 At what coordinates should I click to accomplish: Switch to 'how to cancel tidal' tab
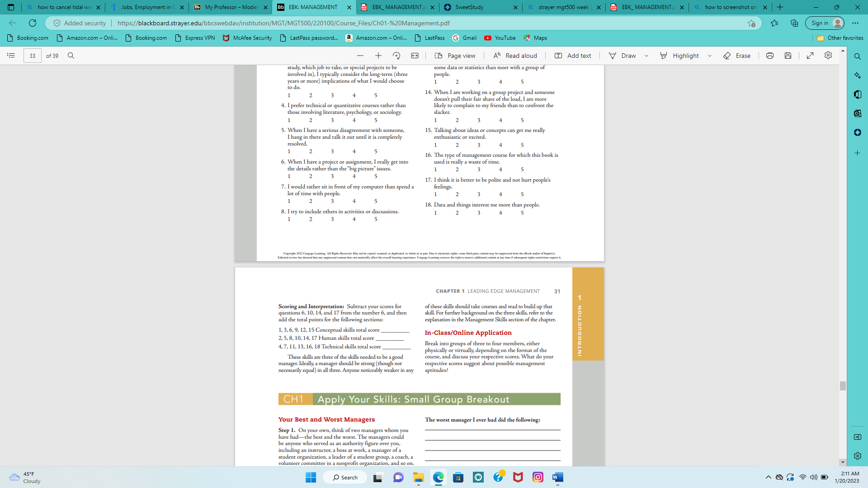(64, 7)
